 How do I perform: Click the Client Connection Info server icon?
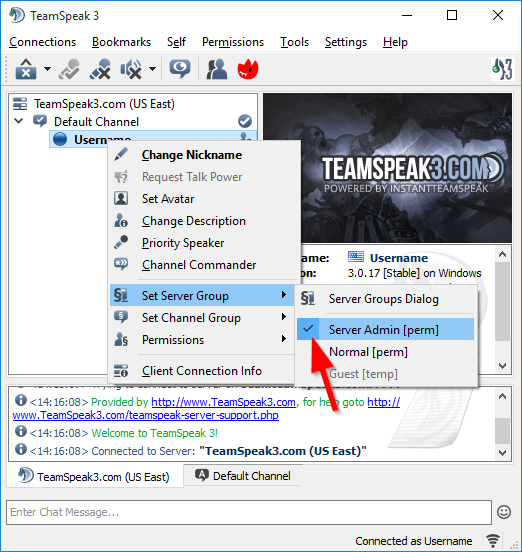121,371
